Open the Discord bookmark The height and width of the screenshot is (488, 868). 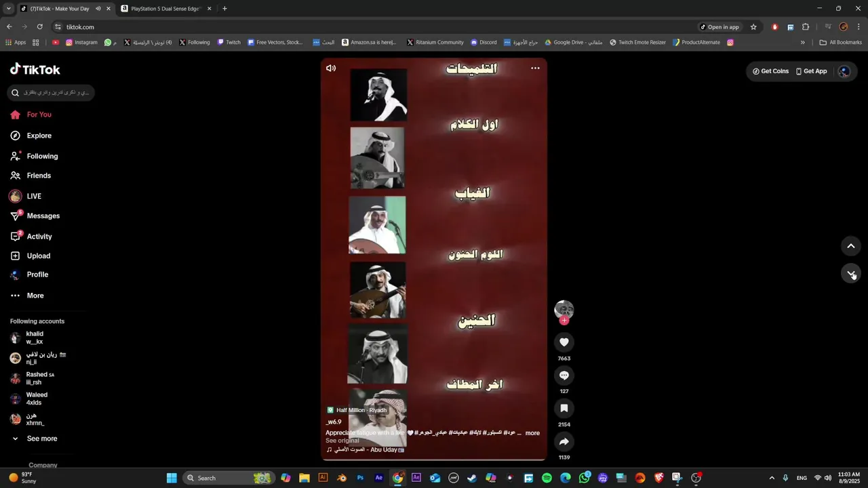[483, 42]
